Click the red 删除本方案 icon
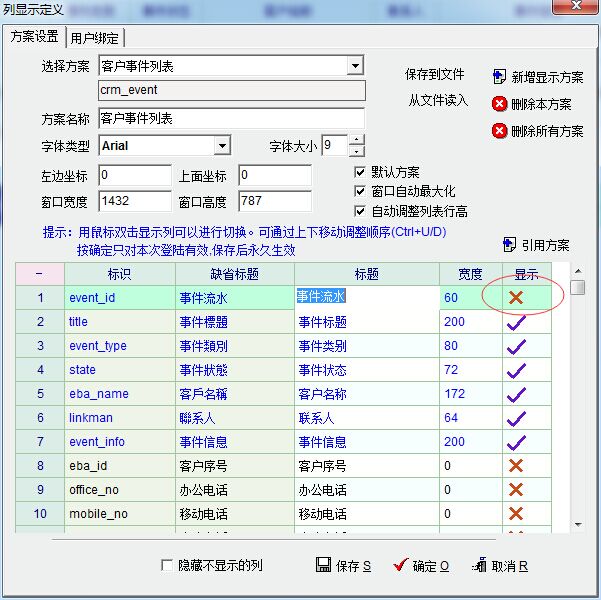Viewport: 601px width, 600px height. click(499, 104)
